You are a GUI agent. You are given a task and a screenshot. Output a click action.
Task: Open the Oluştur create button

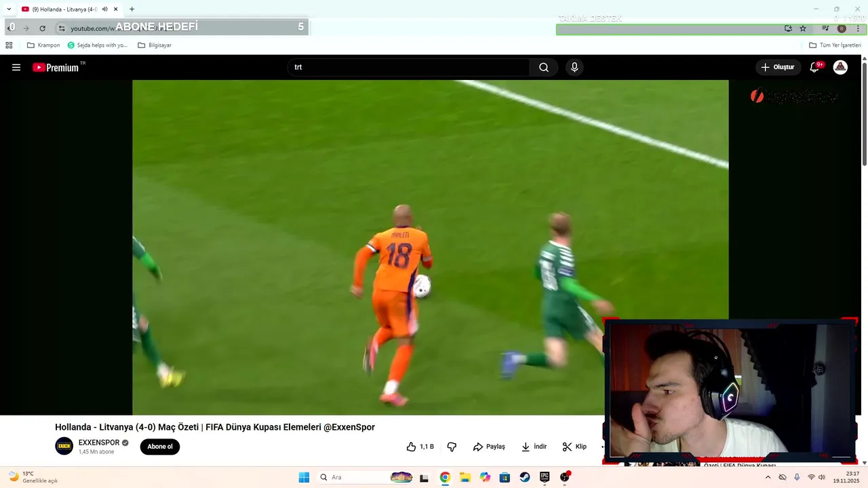(x=778, y=67)
